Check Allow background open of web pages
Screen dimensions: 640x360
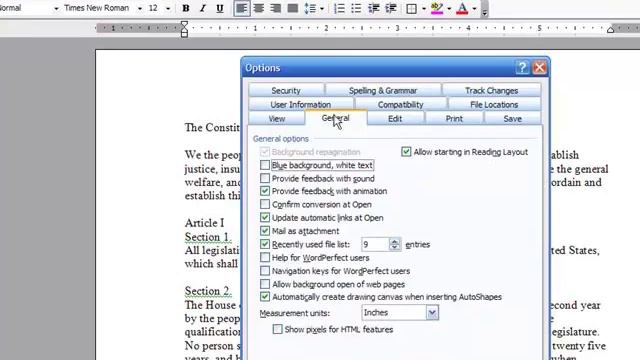pos(265,284)
